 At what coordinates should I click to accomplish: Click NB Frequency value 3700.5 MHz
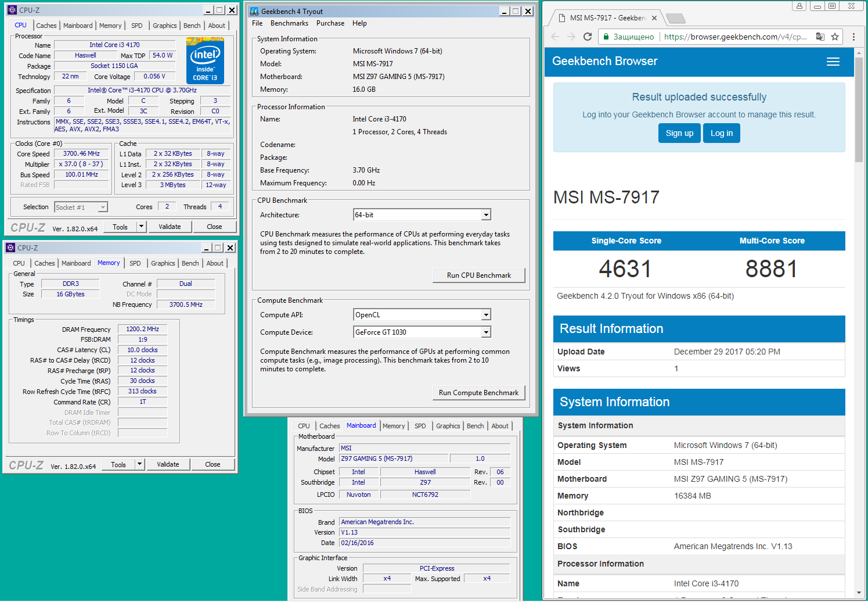[x=186, y=304]
